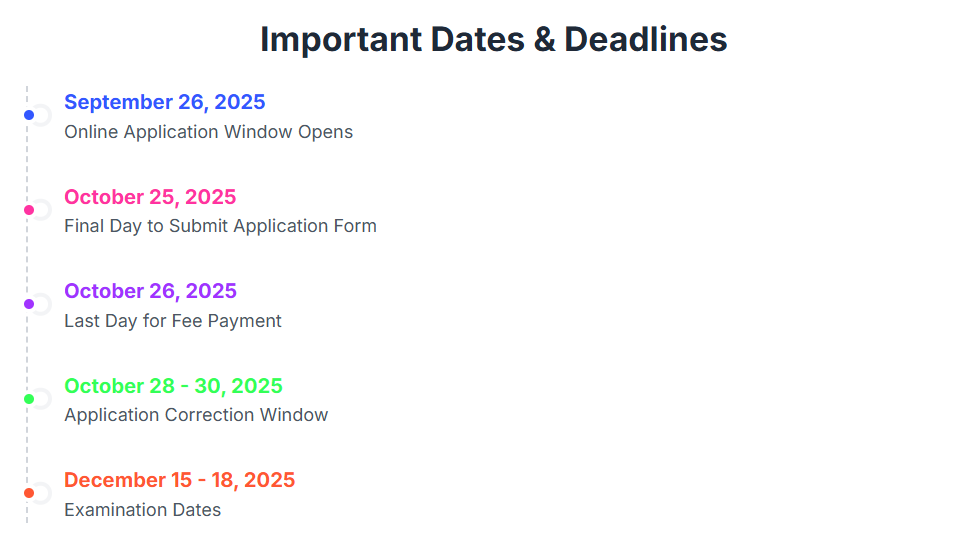The height and width of the screenshot is (542, 968).
Task: Click the green dot for the correction window
Action: pyautogui.click(x=29, y=399)
